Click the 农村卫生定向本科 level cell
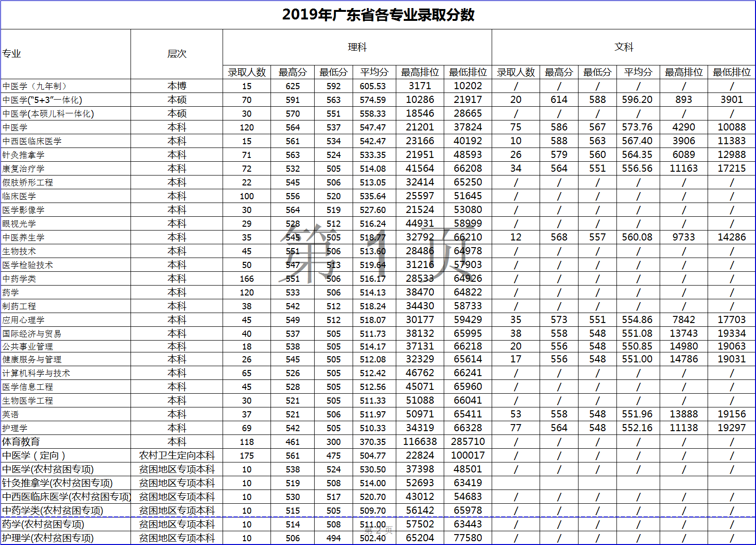Viewport: 756px width, 545px height. [177, 456]
